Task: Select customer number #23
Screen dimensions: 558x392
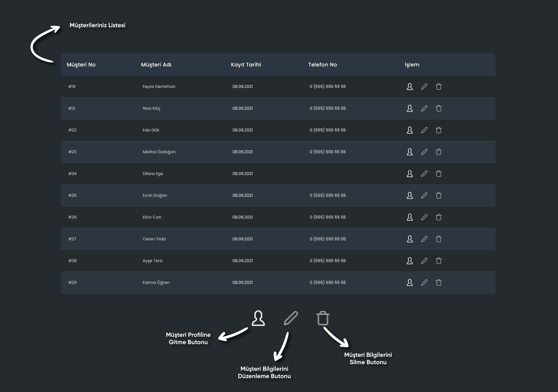Action: pos(72,152)
